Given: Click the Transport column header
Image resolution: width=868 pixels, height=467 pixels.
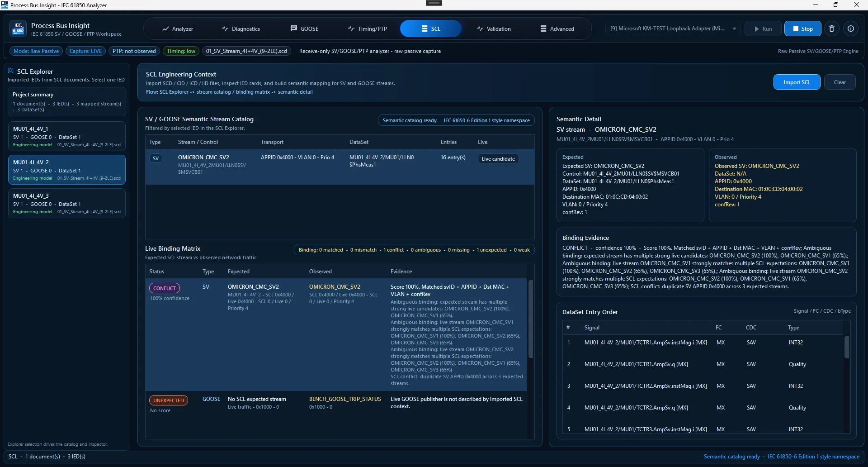Looking at the screenshot, I should 272,142.
